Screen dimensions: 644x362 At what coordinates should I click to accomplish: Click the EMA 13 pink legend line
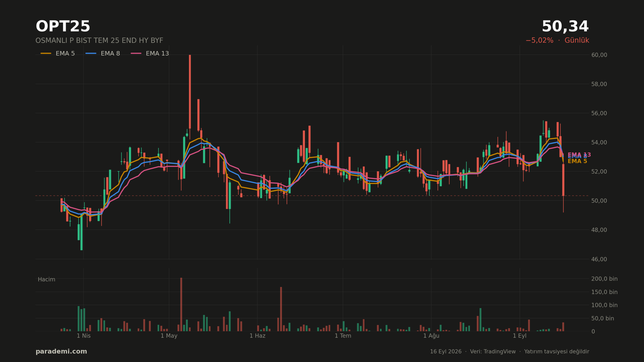click(136, 53)
